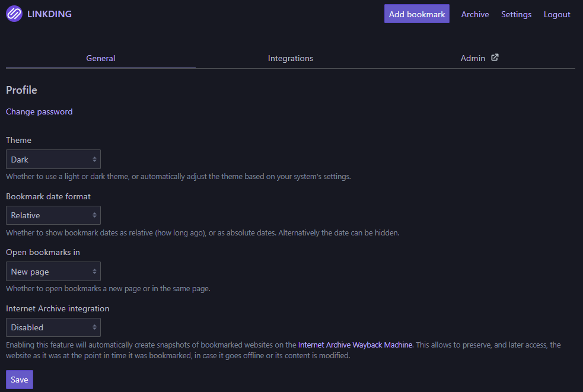Follow the Change password link
Image resolution: width=583 pixels, height=392 pixels.
tap(39, 111)
